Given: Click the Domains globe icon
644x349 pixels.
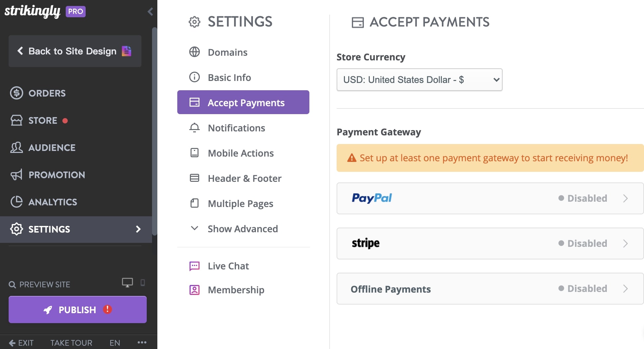Looking at the screenshot, I should click(195, 52).
